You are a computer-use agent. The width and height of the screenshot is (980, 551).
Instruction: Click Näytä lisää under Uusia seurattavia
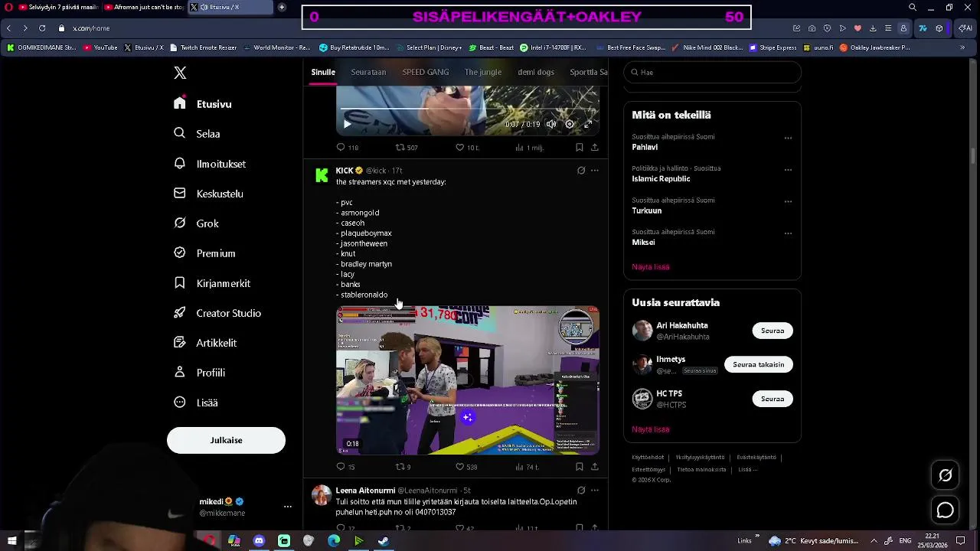pyautogui.click(x=651, y=429)
